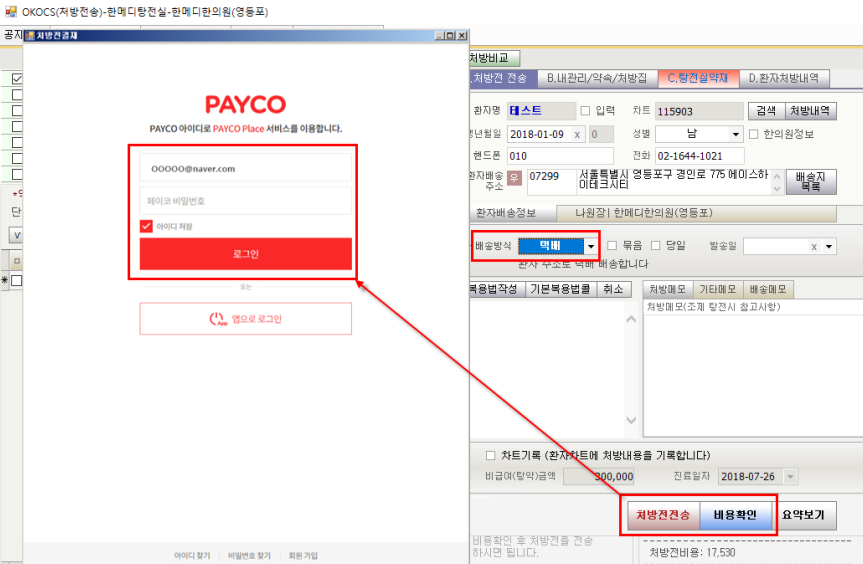Switch to D.환자처방내역 tab
This screenshot has width=863, height=564.
point(784,78)
